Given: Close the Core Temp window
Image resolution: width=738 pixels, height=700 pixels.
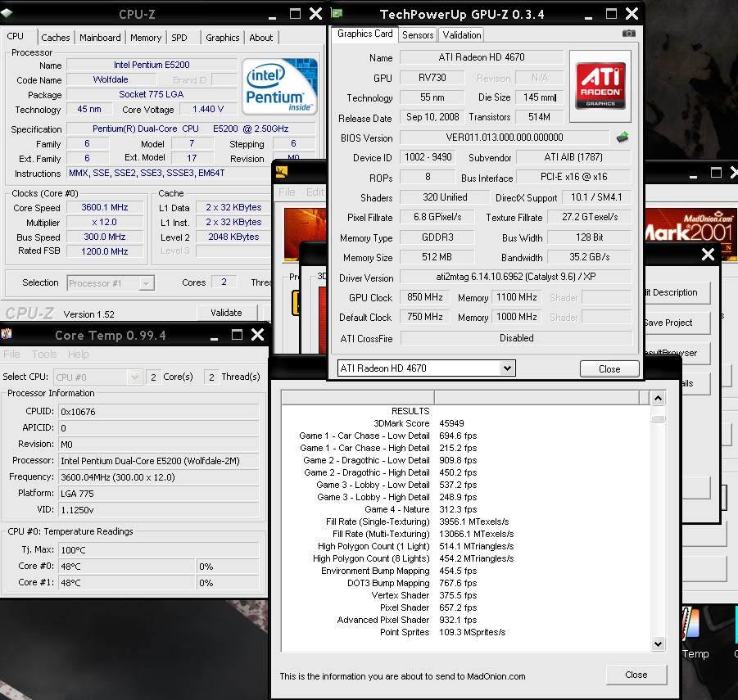Looking at the screenshot, I should 257,335.
